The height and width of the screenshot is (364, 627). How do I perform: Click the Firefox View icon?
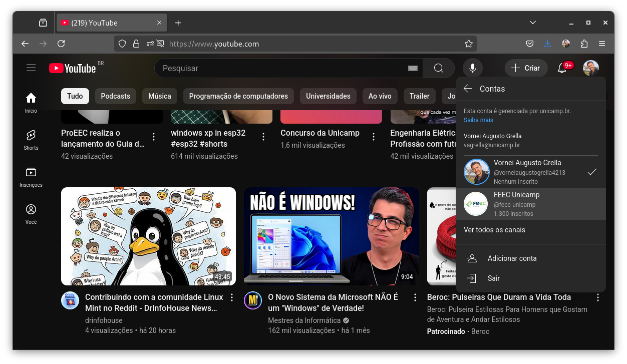[43, 23]
